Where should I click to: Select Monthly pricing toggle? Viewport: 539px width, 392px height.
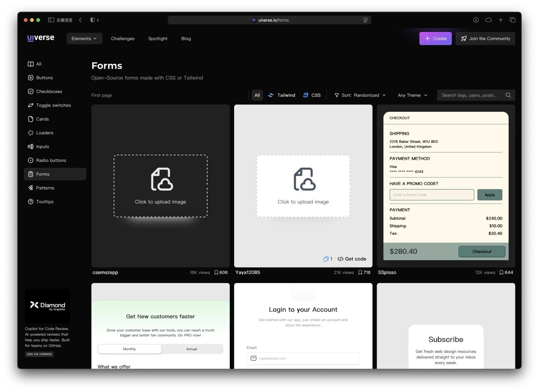pos(130,349)
